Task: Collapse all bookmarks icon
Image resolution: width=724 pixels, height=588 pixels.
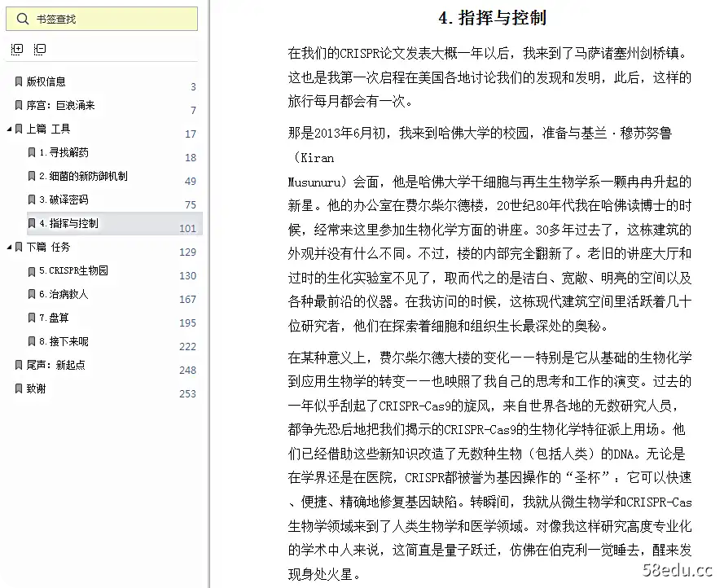Action: [x=40, y=50]
